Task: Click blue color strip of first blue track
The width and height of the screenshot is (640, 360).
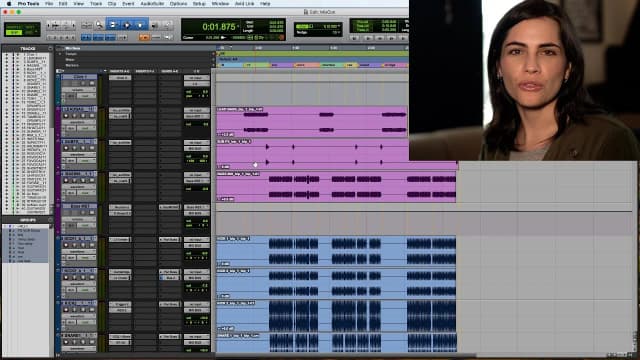Action: (x=58, y=251)
